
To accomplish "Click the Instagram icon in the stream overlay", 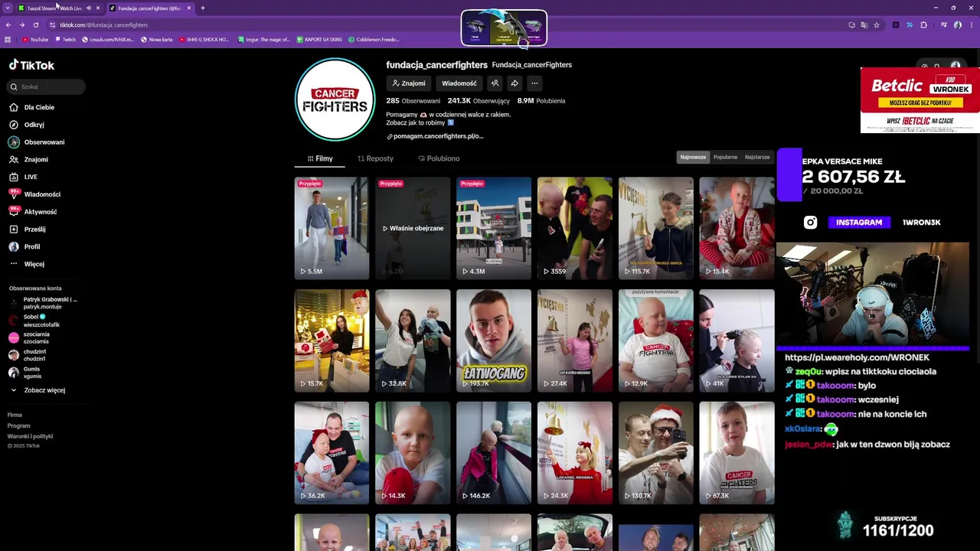I will click(x=810, y=222).
